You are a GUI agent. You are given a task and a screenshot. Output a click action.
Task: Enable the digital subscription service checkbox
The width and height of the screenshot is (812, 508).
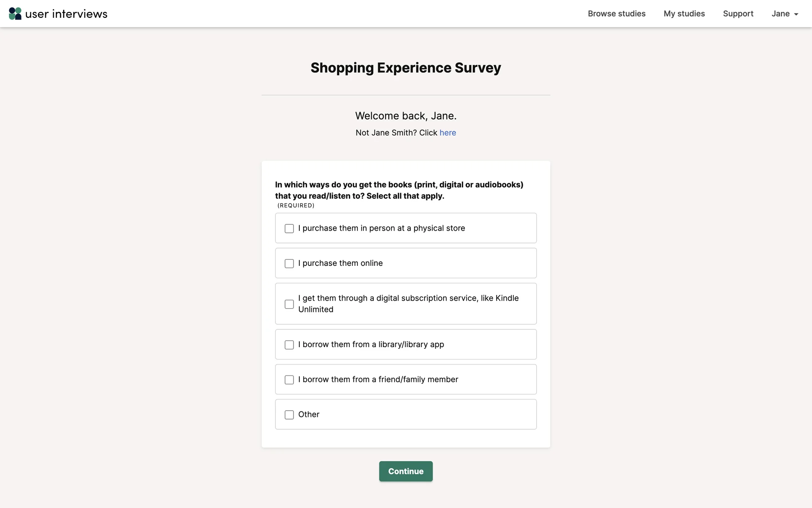point(289,304)
